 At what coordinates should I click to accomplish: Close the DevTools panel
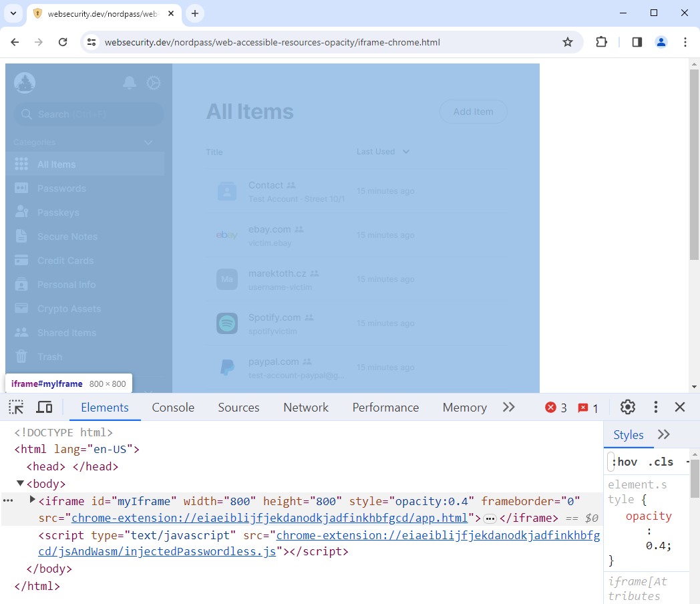coord(680,407)
